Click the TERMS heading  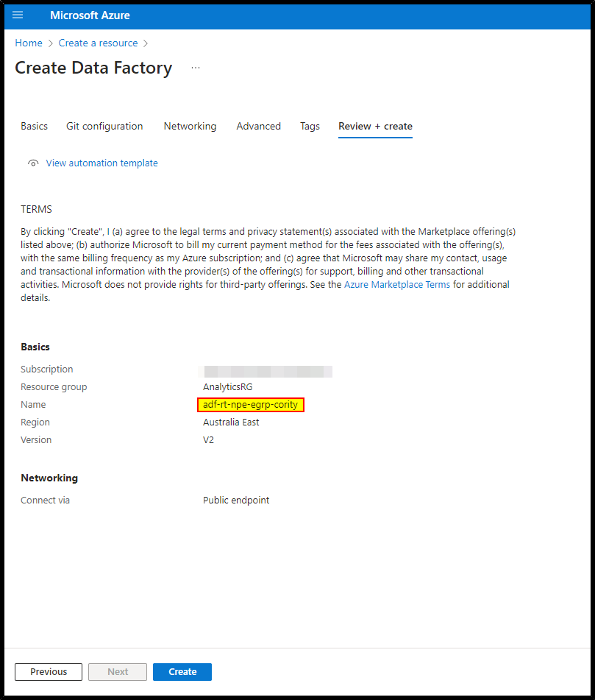pos(36,209)
